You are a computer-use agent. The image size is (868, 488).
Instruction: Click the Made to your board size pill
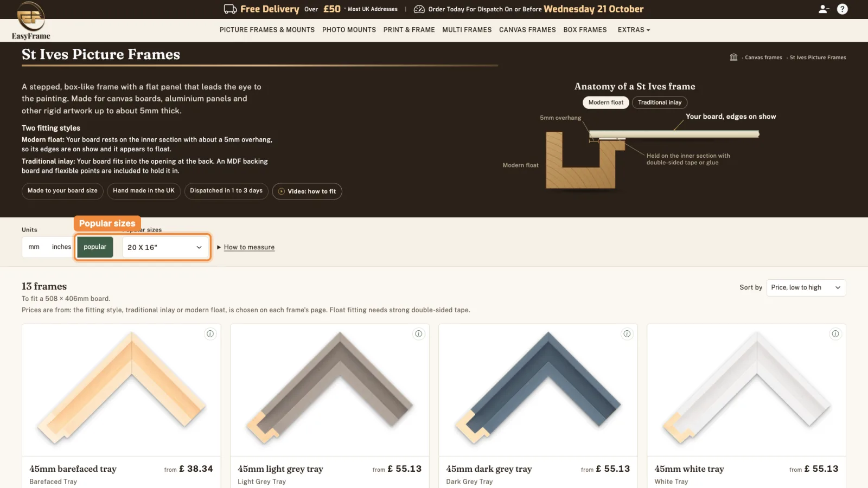click(x=62, y=191)
